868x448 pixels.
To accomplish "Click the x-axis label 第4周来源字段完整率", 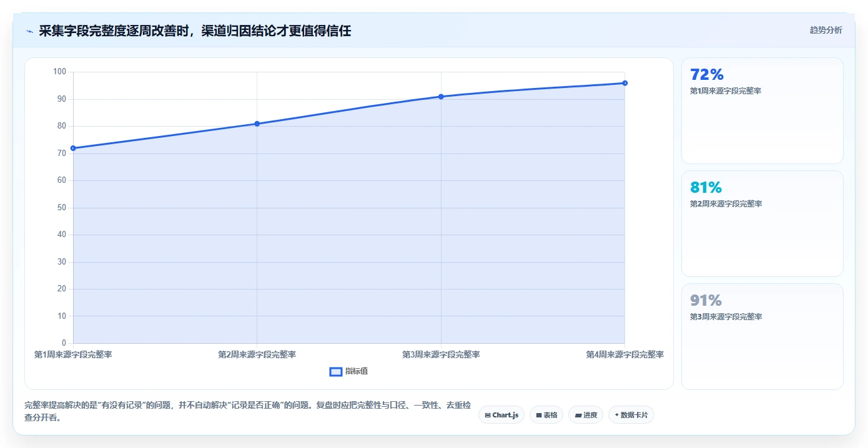I will [x=624, y=354].
